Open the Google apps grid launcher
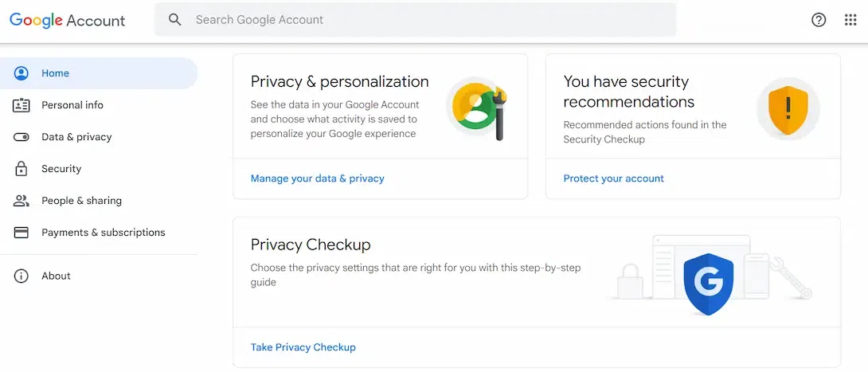Screen dimensions: 868x372 click(850, 20)
